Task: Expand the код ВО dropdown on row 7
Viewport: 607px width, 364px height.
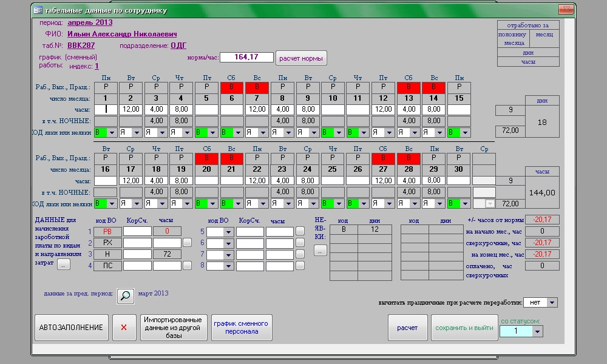Action: click(x=228, y=255)
